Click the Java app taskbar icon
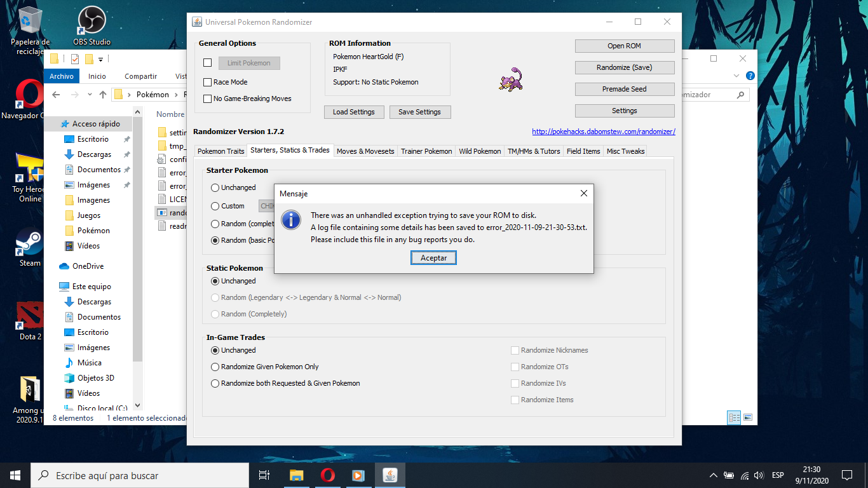This screenshot has height=488, width=868. point(390,475)
